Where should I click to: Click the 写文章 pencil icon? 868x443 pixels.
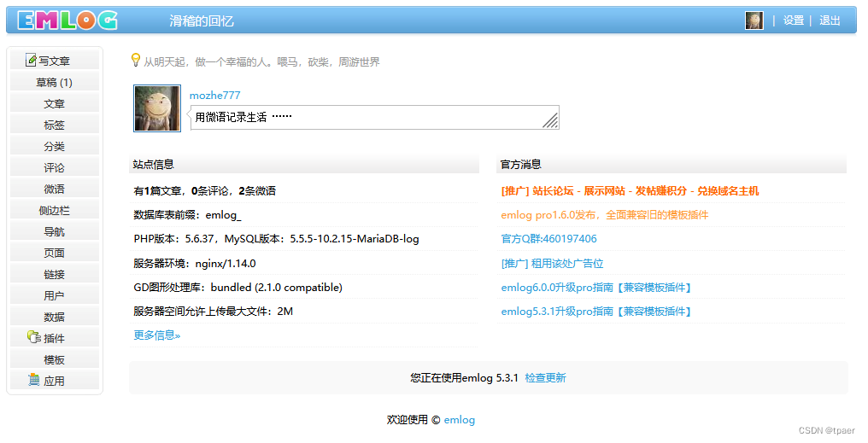tap(31, 61)
